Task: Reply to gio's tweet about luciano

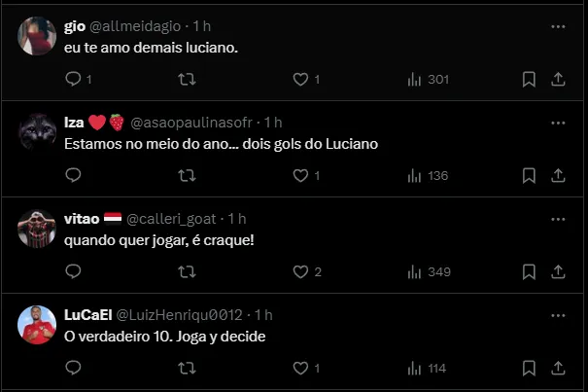Action: pyautogui.click(x=73, y=80)
